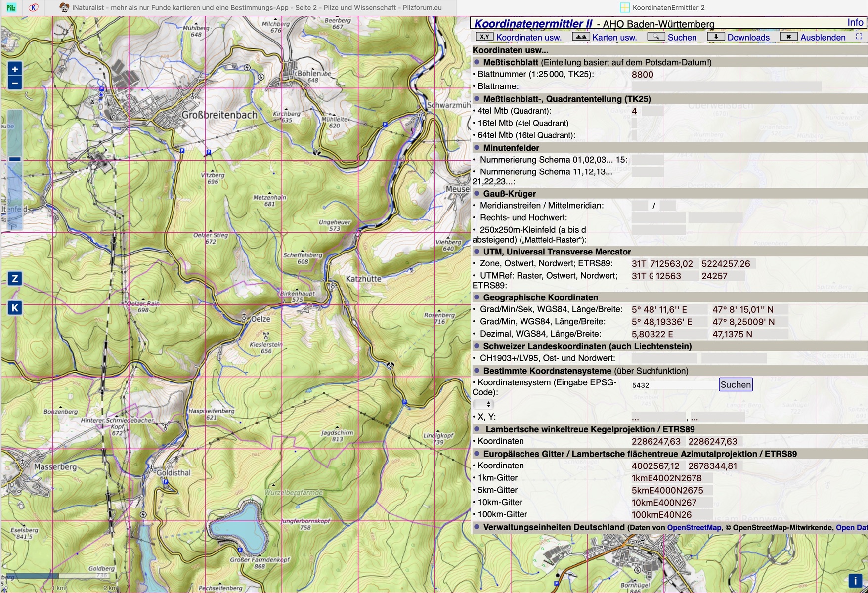Click the EPSG code input field
868x593 pixels.
pos(672,385)
